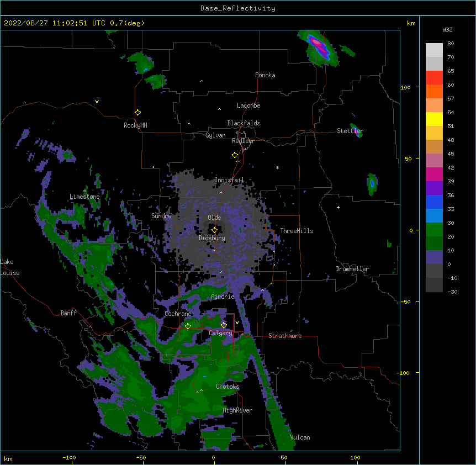
Task: Select the orange 57-60 dBZ legend swatch
Action: pyautogui.click(x=434, y=91)
